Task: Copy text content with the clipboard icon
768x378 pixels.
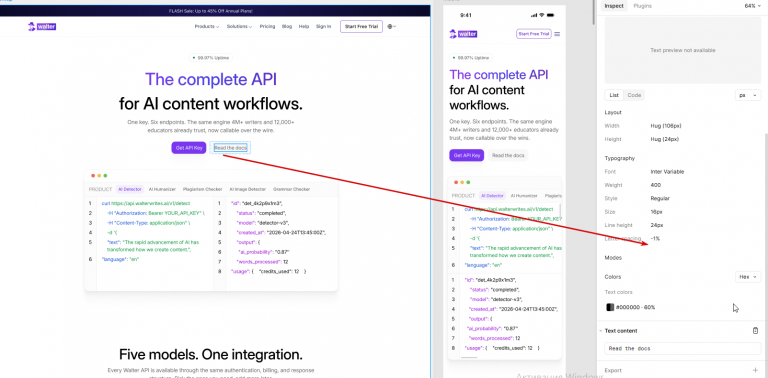Action: click(x=755, y=331)
